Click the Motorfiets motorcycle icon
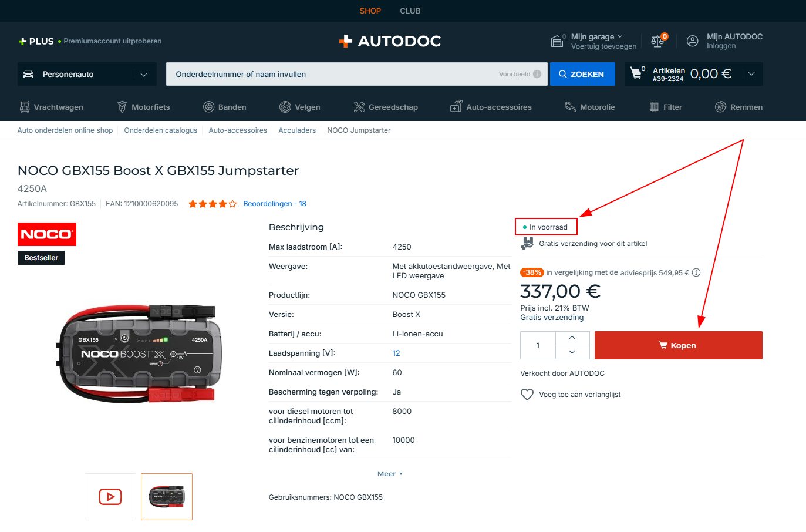Image resolution: width=806 pixels, height=532 pixels. pyautogui.click(x=122, y=107)
